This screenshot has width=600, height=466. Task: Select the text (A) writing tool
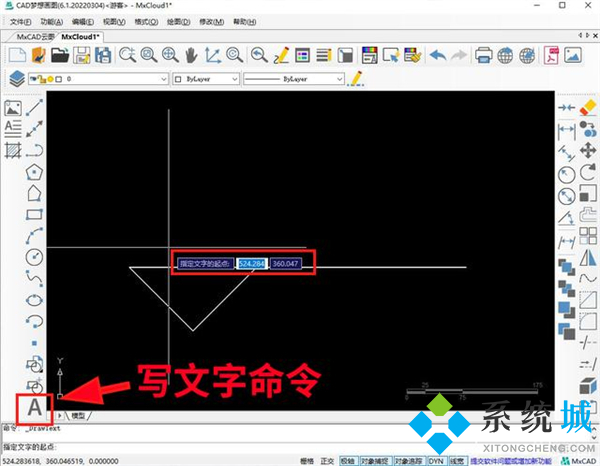click(36, 408)
